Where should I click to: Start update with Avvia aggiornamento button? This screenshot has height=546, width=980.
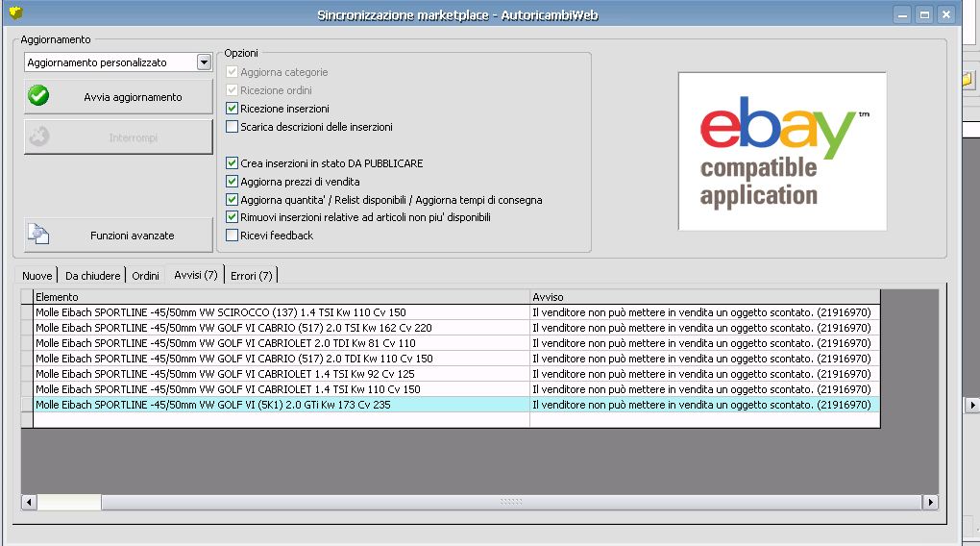(118, 96)
